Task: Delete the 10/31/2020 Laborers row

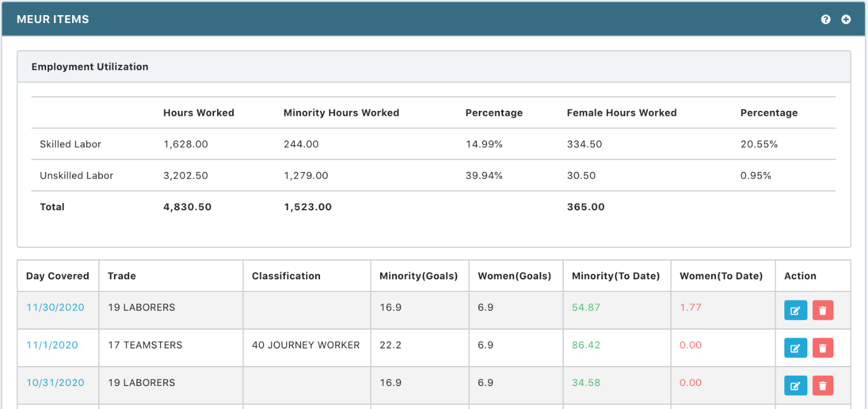Action: coord(823,385)
